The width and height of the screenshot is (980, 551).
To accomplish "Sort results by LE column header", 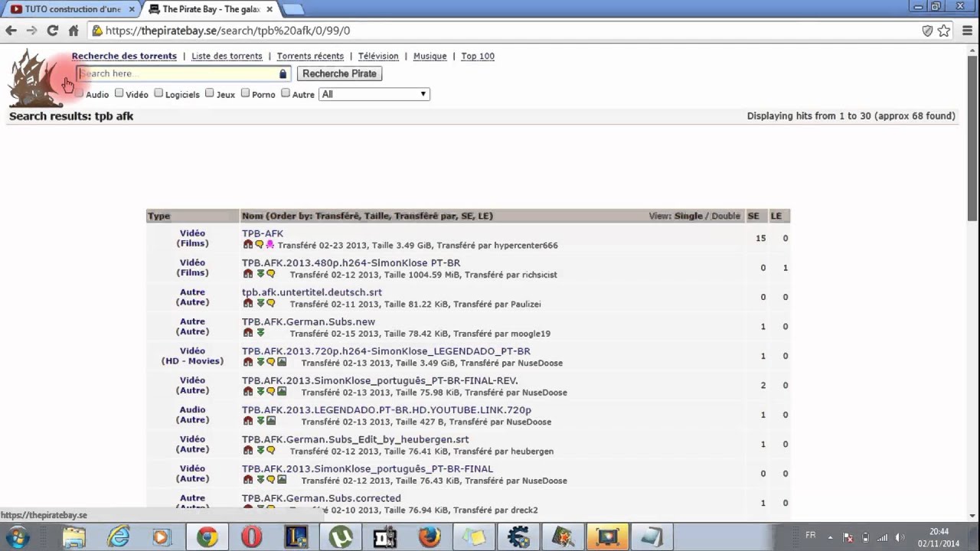I will pyautogui.click(x=776, y=216).
